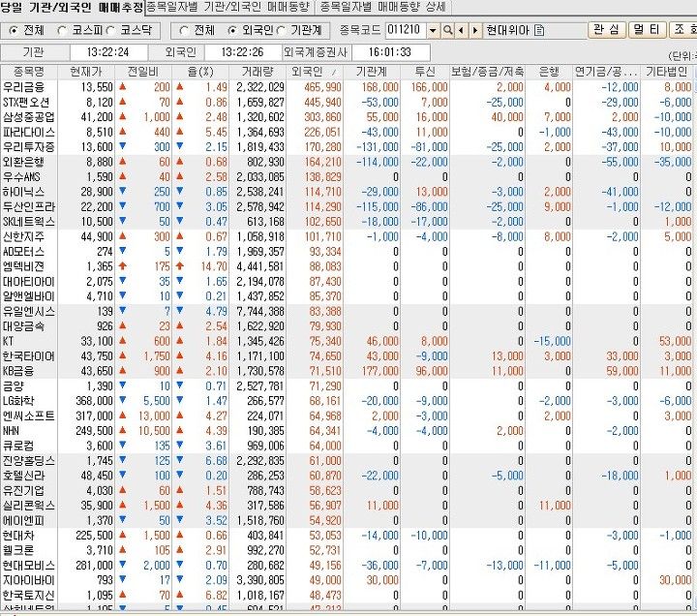The height and width of the screenshot is (616, 697).
Task: Select the SK네트웍스 stock row
Action: (347, 222)
